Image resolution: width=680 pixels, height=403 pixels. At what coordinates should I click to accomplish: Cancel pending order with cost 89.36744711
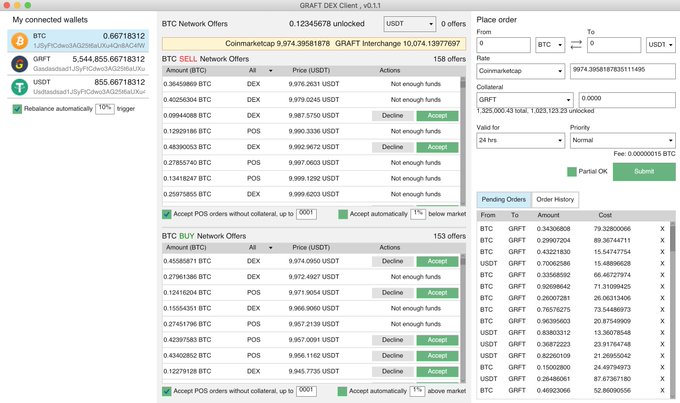(x=662, y=240)
